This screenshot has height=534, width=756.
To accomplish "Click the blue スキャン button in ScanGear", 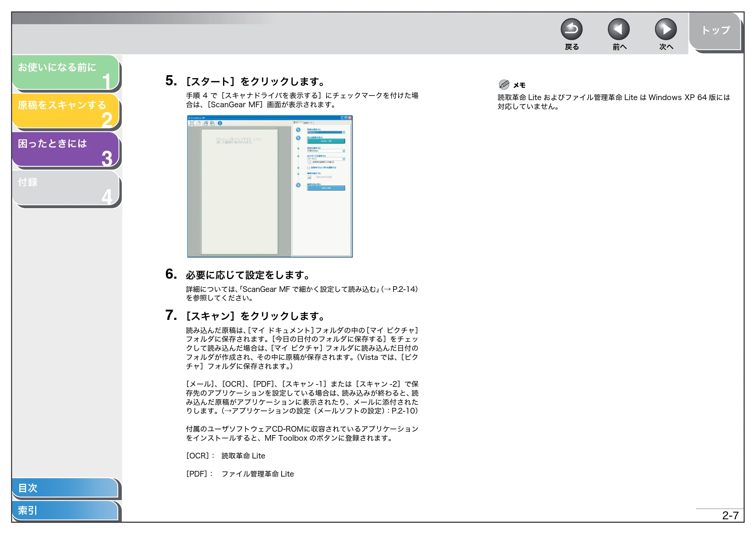I will click(326, 188).
